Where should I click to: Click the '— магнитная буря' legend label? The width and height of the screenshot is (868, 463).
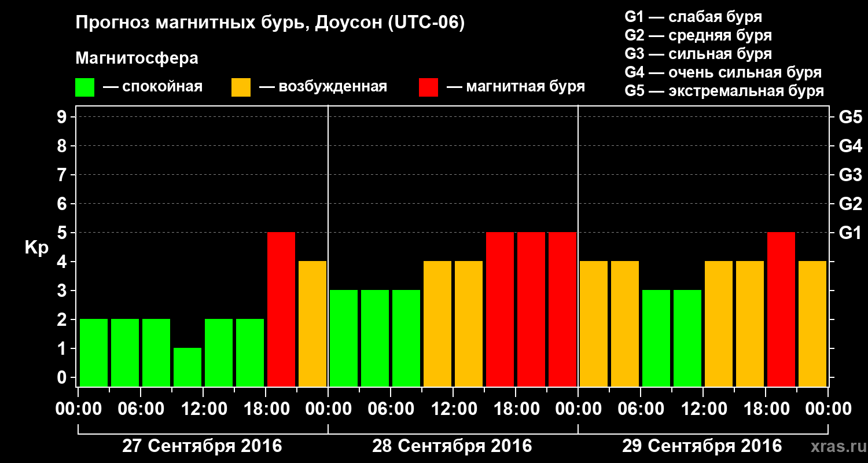coord(516,87)
